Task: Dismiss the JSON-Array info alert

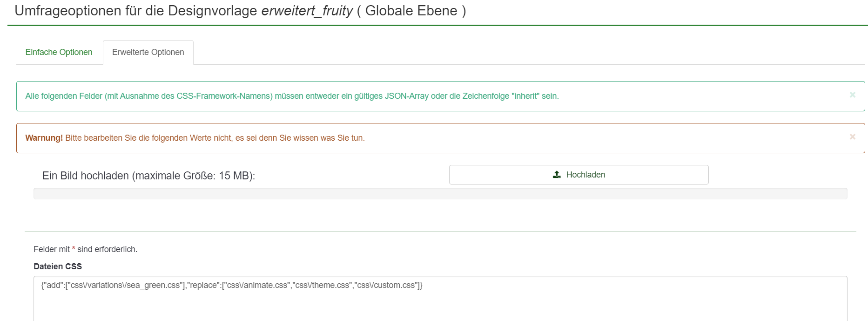Action: click(853, 95)
